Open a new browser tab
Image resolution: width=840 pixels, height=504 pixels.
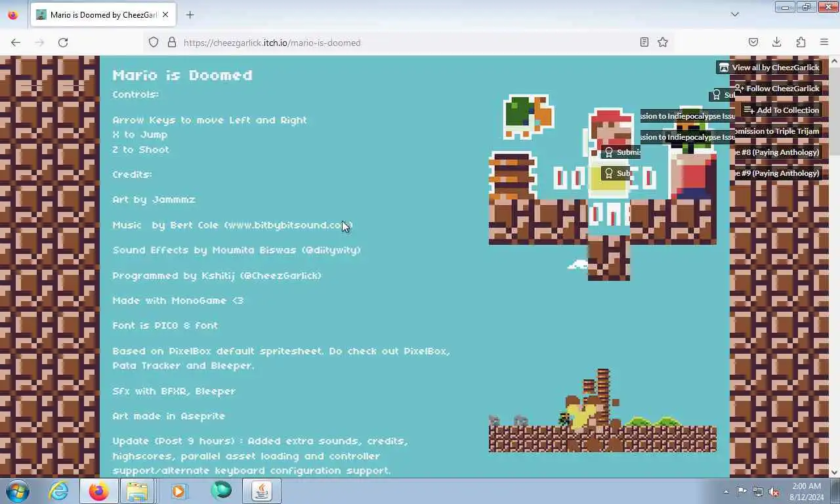click(190, 14)
